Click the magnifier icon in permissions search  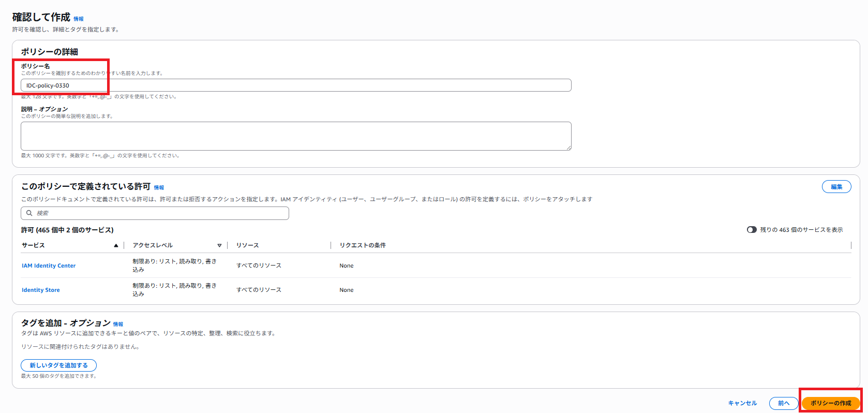coord(29,213)
